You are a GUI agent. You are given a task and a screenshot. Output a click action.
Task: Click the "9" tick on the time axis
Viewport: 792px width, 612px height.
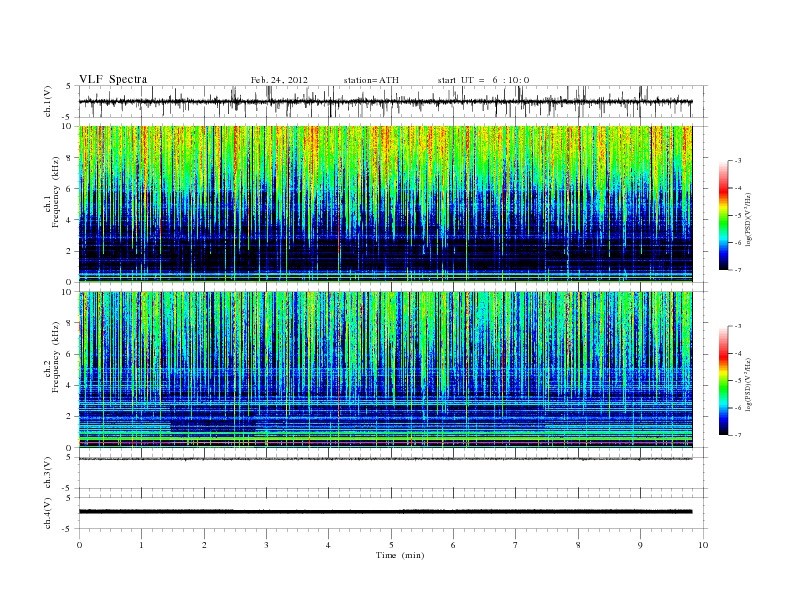(640, 545)
